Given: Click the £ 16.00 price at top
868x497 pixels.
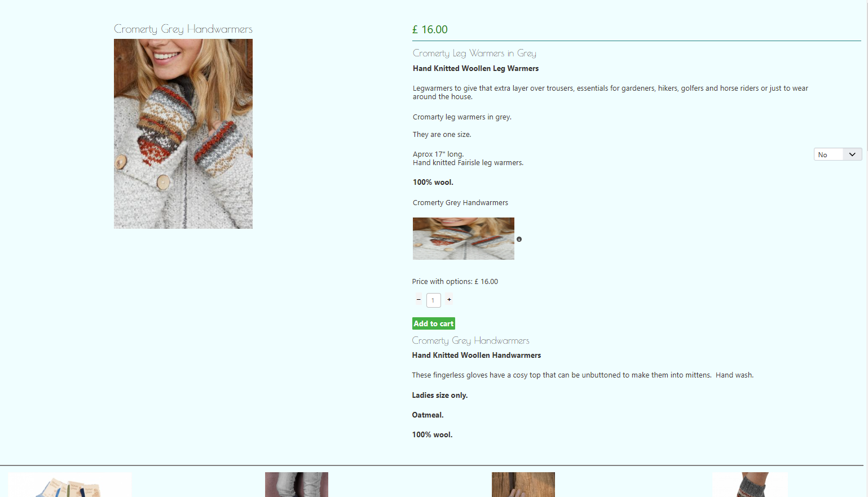Looking at the screenshot, I should [x=430, y=29].
